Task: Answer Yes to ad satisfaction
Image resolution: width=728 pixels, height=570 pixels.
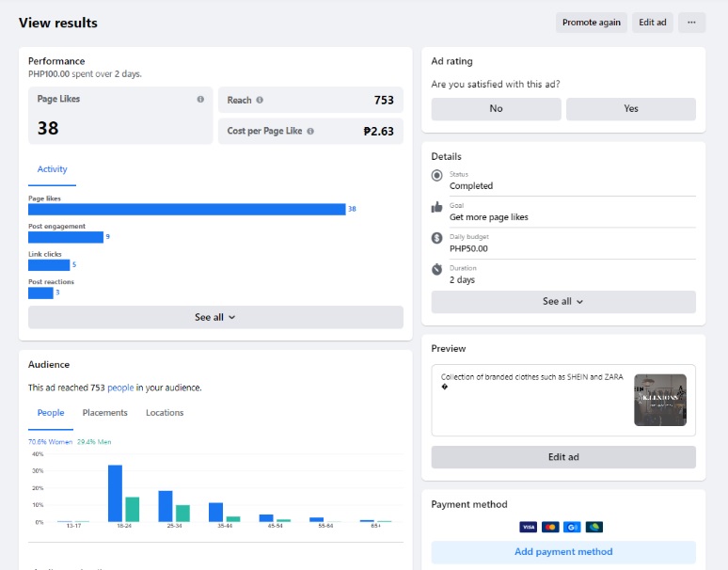Action: coord(631,109)
